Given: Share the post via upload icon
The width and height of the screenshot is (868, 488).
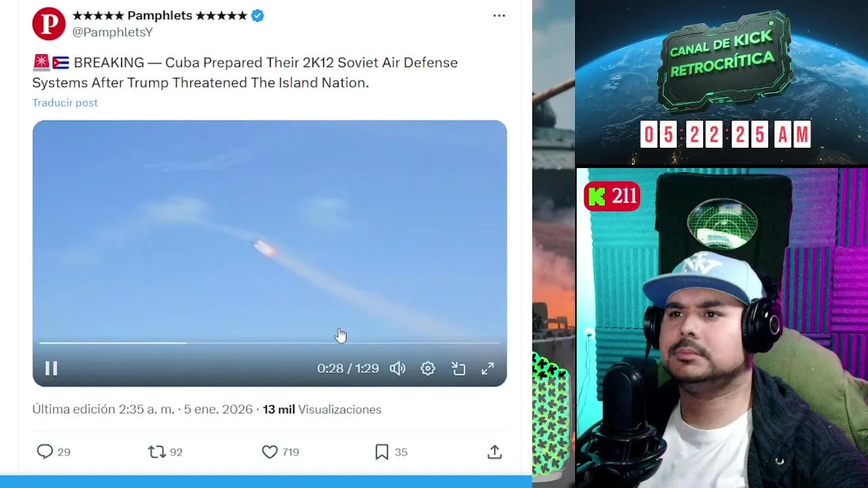Looking at the screenshot, I should 494,451.
